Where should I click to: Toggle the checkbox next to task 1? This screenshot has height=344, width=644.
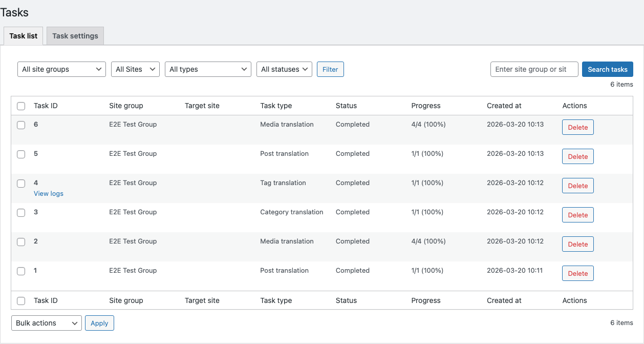[x=21, y=271]
